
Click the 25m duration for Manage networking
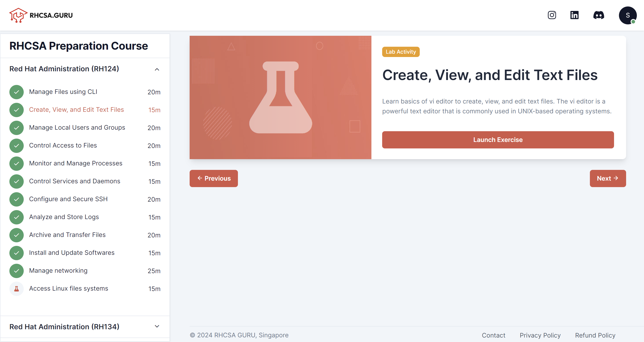tap(154, 271)
